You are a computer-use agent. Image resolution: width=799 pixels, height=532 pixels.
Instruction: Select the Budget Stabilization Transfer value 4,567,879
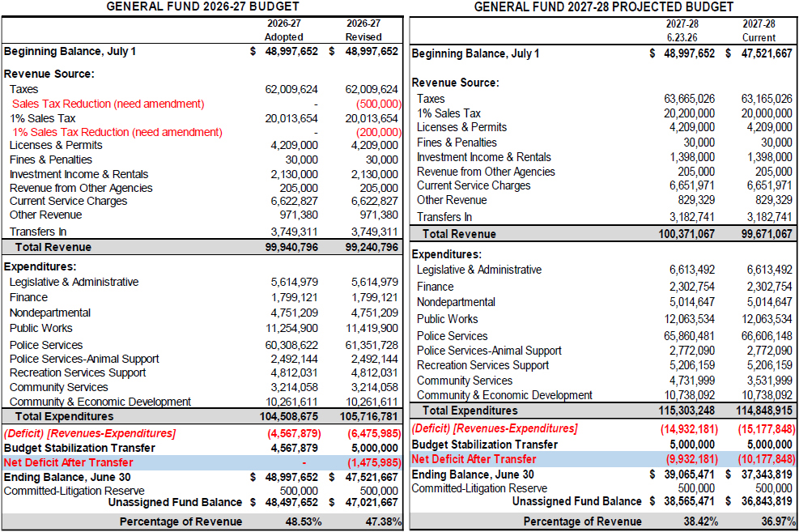(294, 448)
